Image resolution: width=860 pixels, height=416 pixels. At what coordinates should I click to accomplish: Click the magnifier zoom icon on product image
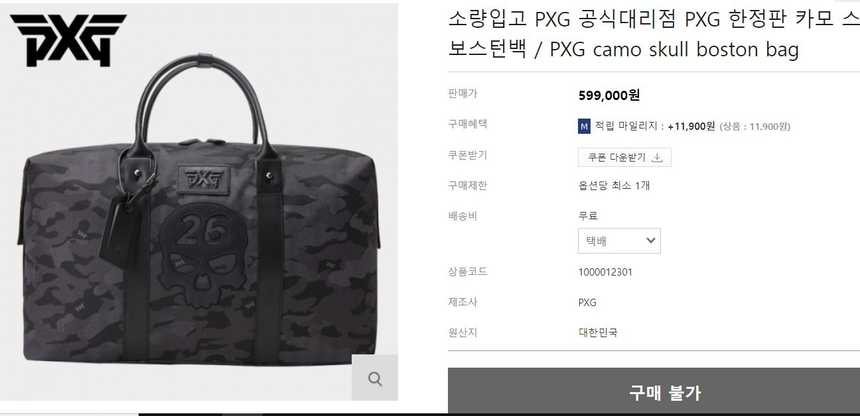375,379
